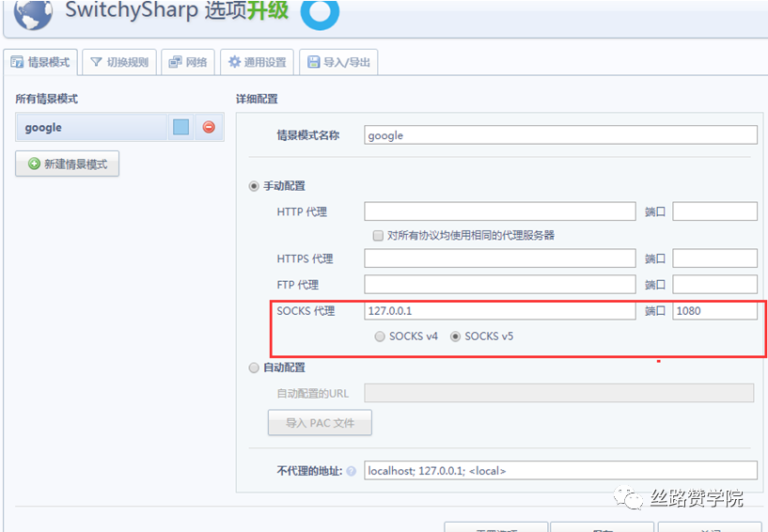
Task: Click the 导入 PAC 文件 button
Action: [320, 423]
